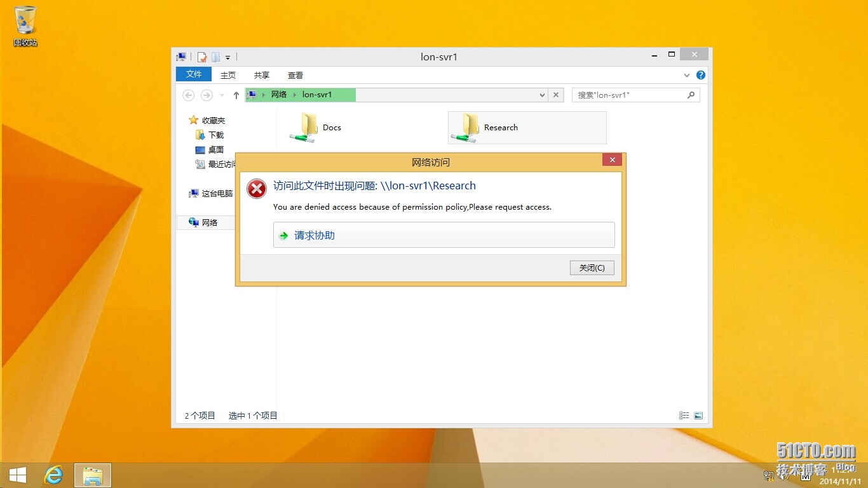
Task: Open Explorer help via blue question icon
Action: click(x=701, y=75)
